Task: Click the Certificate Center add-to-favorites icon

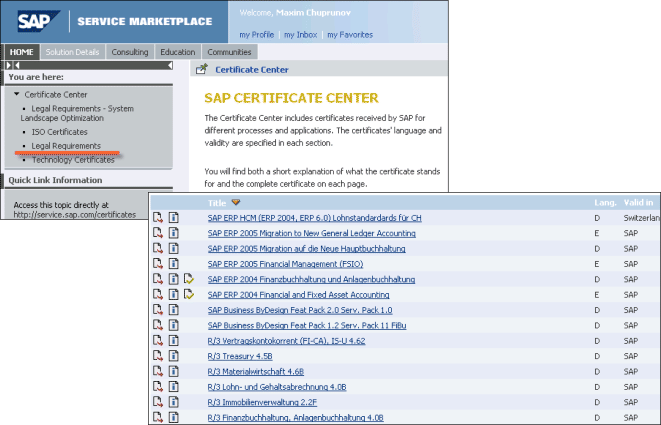Action: [202, 69]
